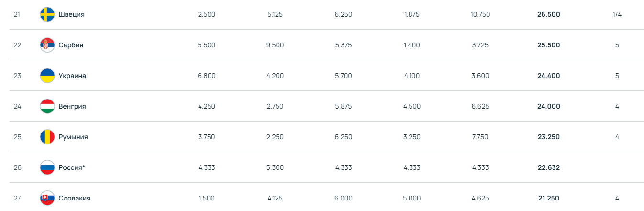Click the Serbia flag icon

[x=47, y=45]
